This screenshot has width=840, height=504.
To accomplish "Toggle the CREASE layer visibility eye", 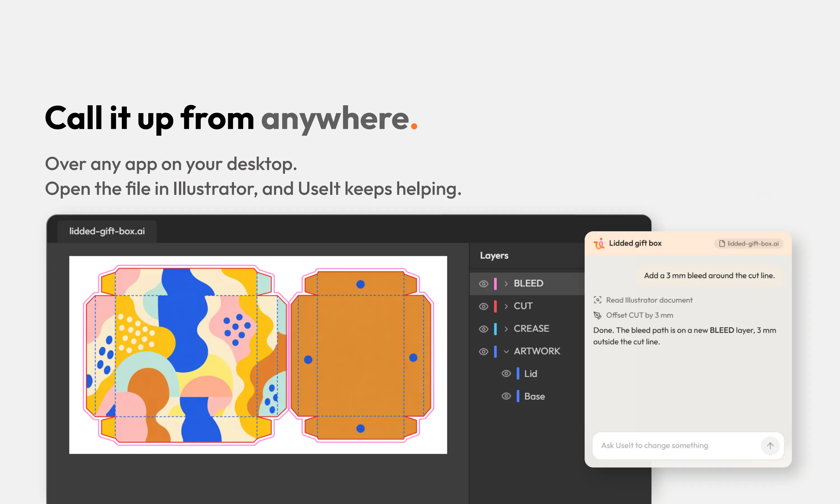I will (484, 329).
